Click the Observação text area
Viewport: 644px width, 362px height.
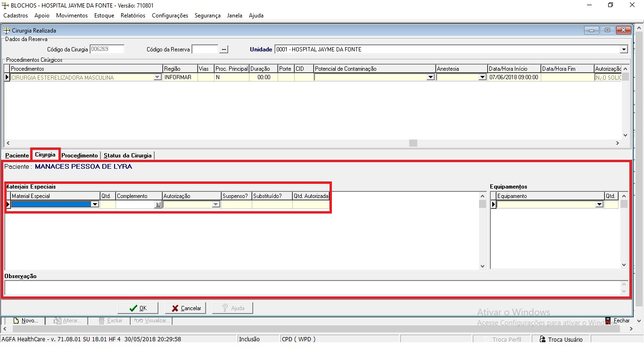[x=313, y=288]
